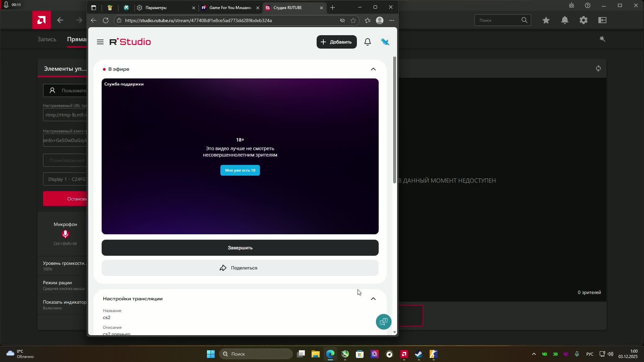This screenshot has width=644, height=362.
Task: Add page to browser favorites star
Action: click(353, 20)
